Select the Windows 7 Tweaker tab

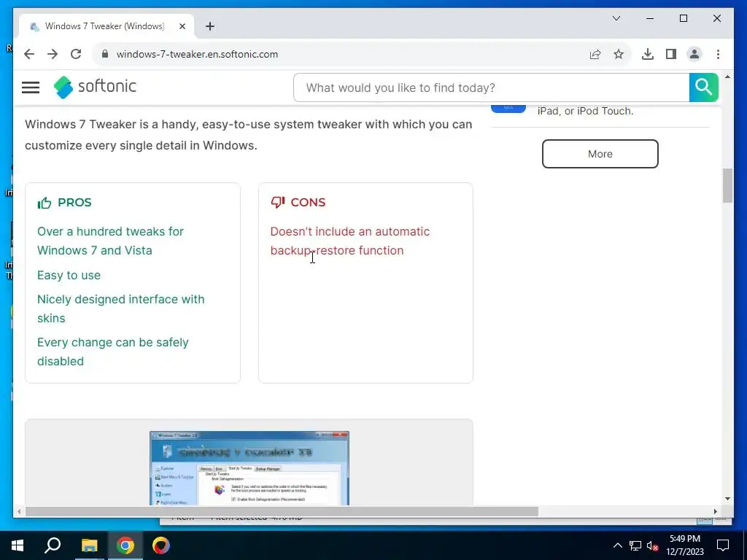[107, 26]
